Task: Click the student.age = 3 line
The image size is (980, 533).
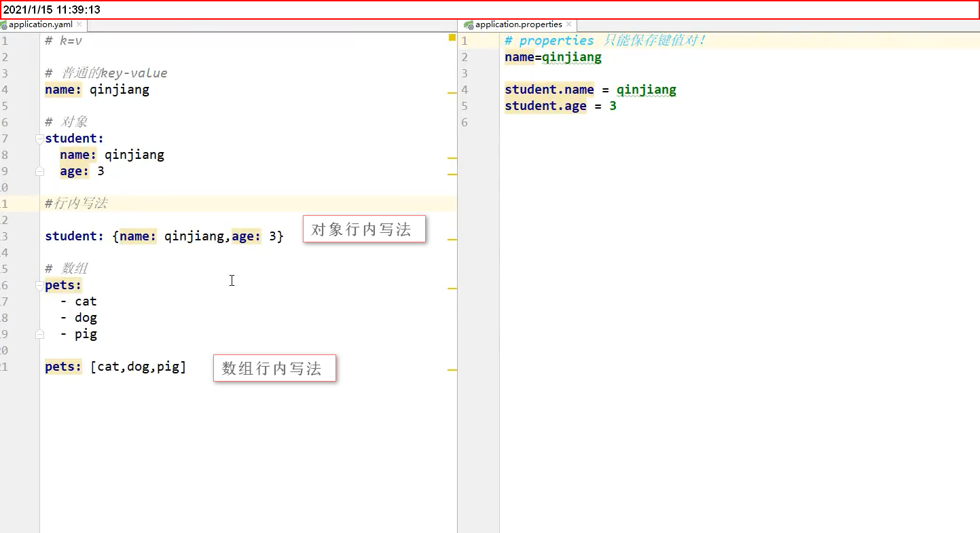Action: (561, 106)
